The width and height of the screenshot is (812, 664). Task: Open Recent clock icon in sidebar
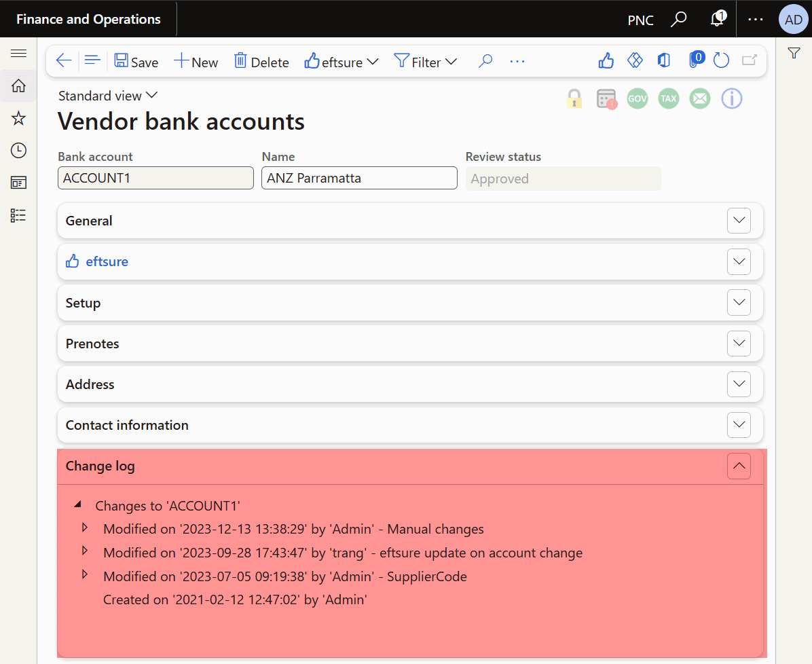point(18,151)
